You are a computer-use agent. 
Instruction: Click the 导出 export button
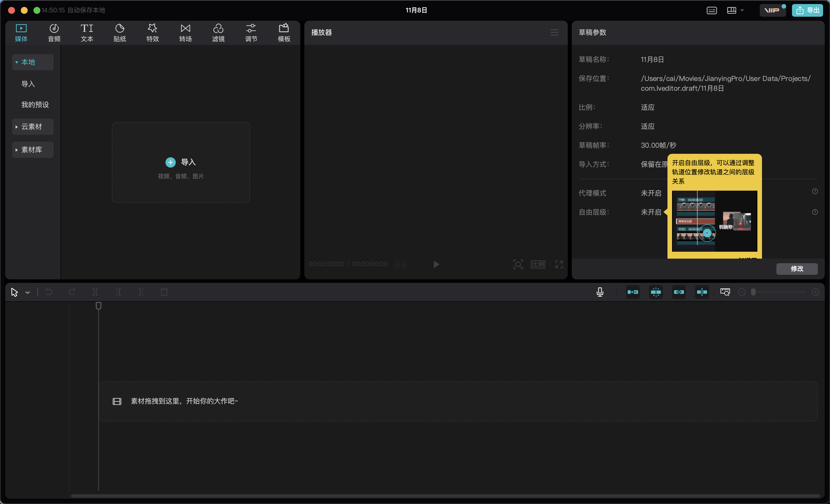point(808,10)
